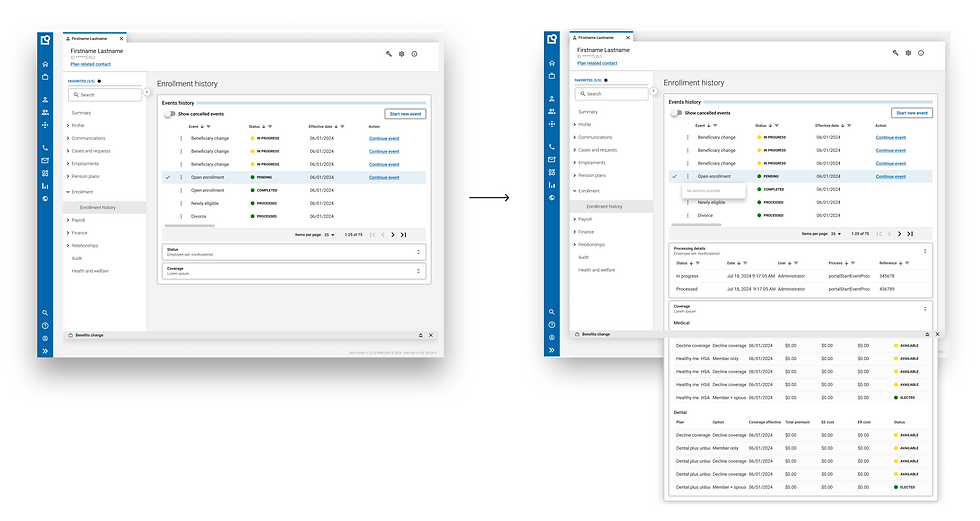Screen dimensions: 980x521
Task: Open Summary in left window navigation
Action: (81, 113)
